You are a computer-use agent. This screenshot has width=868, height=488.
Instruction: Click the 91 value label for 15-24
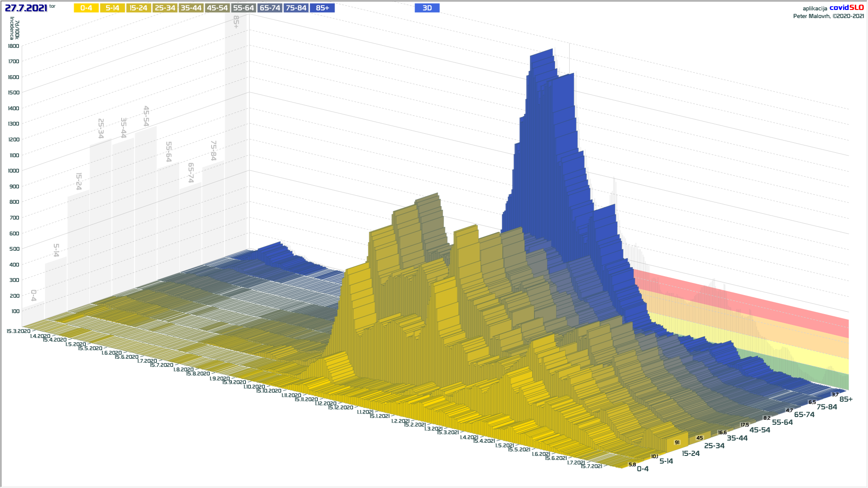[677, 443]
